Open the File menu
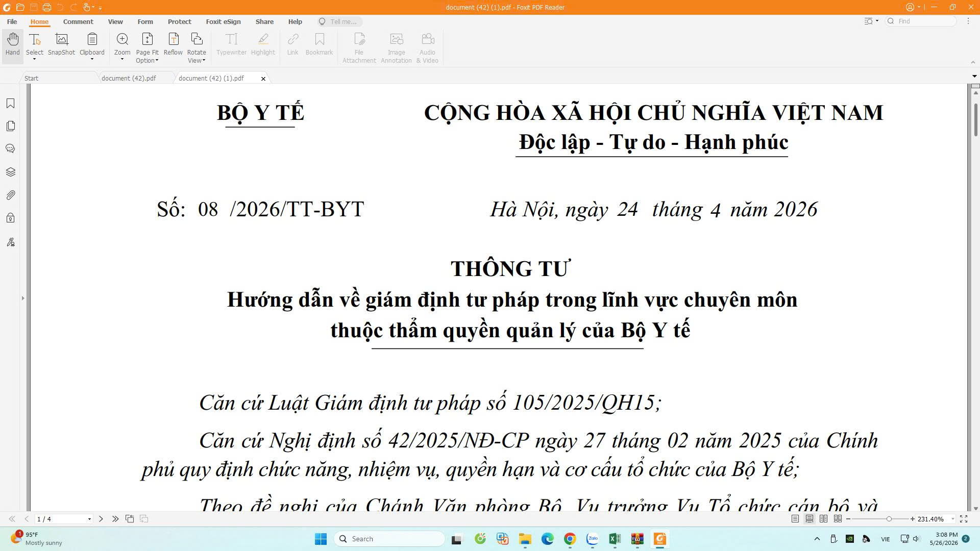The image size is (980, 551). (12, 21)
